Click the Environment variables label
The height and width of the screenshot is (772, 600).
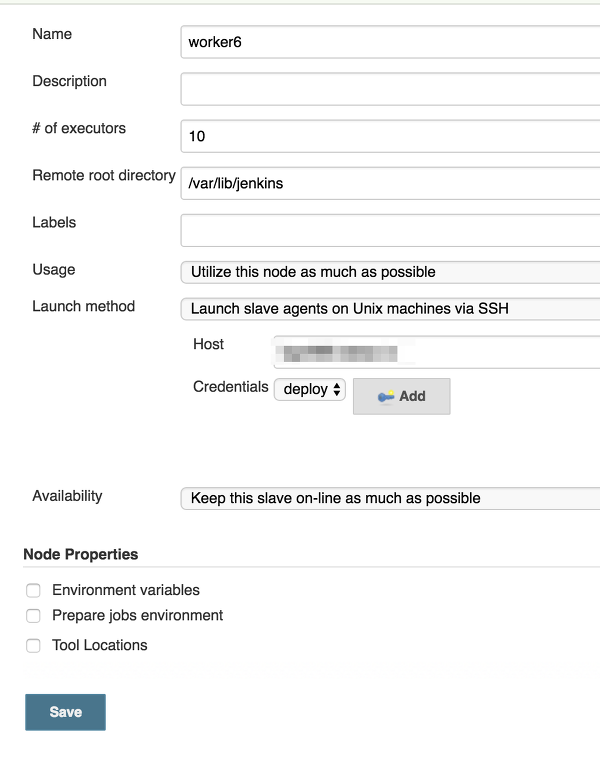[126, 590]
